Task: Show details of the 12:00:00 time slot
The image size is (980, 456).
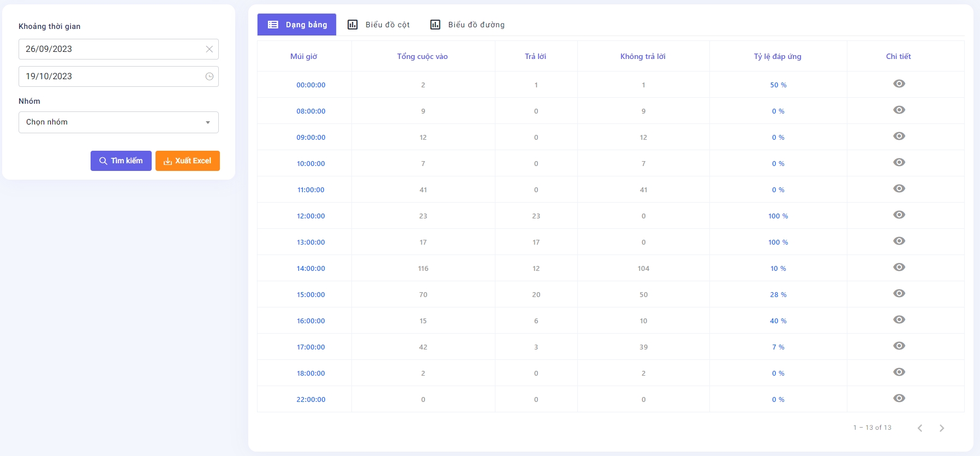Action: pyautogui.click(x=899, y=215)
